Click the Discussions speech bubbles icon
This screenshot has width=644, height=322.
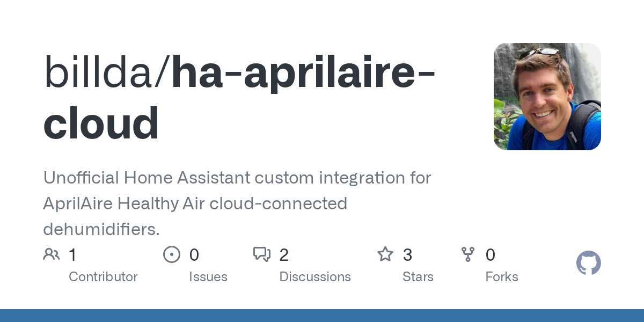pyautogui.click(x=262, y=254)
